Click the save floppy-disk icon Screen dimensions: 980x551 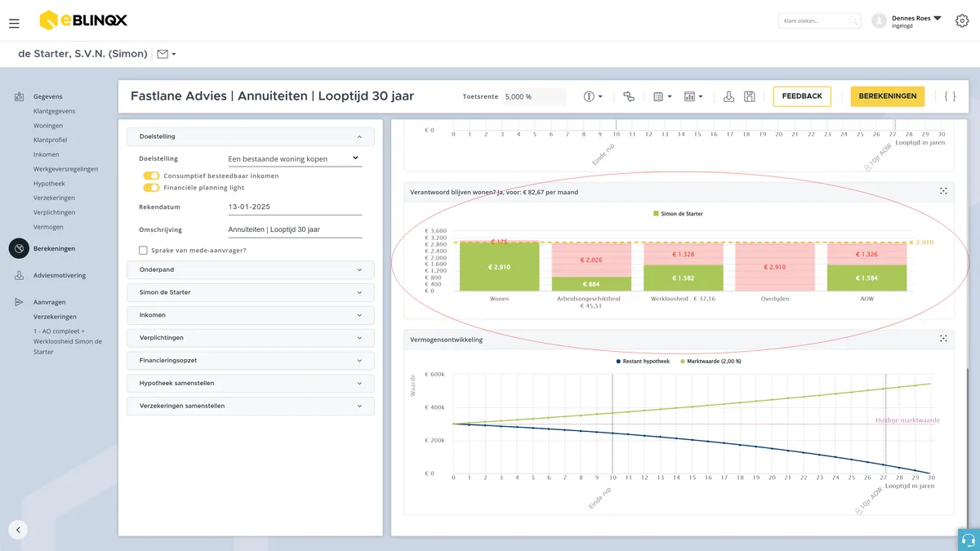coord(750,96)
